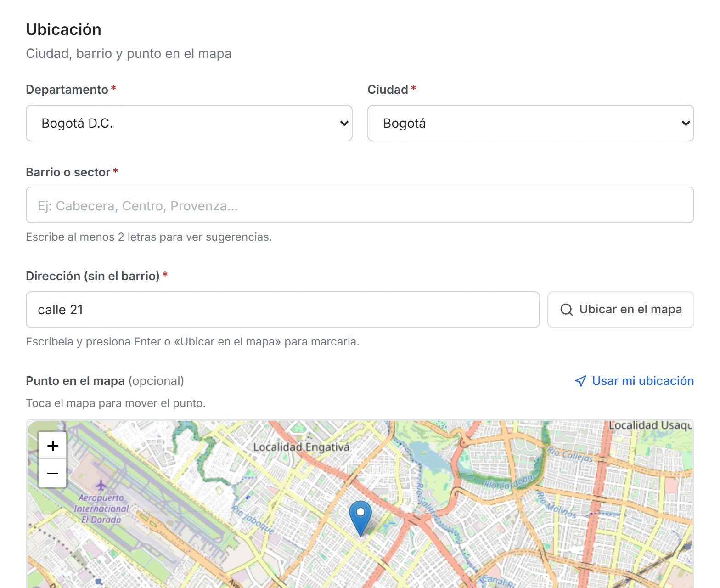The height and width of the screenshot is (588, 720).
Task: Click the Punto en el mapa label
Action: [x=75, y=381]
